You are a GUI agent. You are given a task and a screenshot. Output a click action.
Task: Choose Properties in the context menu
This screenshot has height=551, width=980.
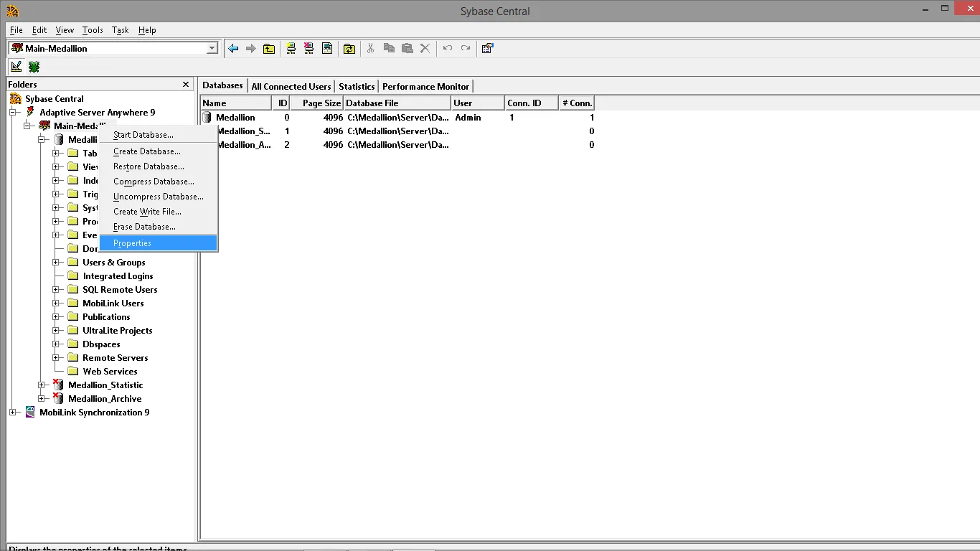coord(159,243)
